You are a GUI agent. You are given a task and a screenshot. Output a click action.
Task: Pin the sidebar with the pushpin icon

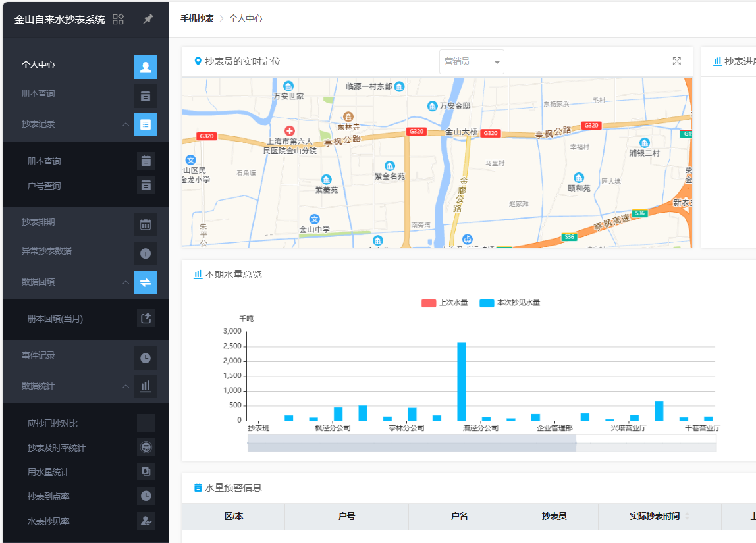(x=148, y=19)
